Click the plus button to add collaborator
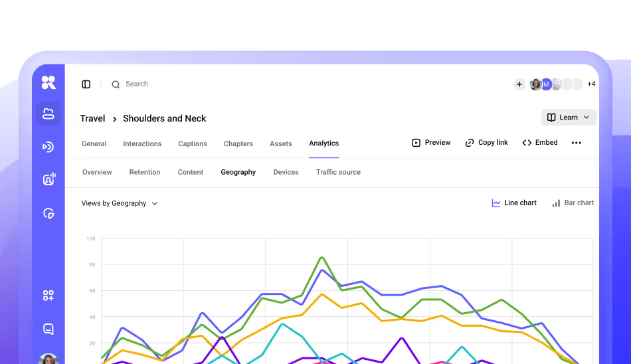 tap(519, 84)
